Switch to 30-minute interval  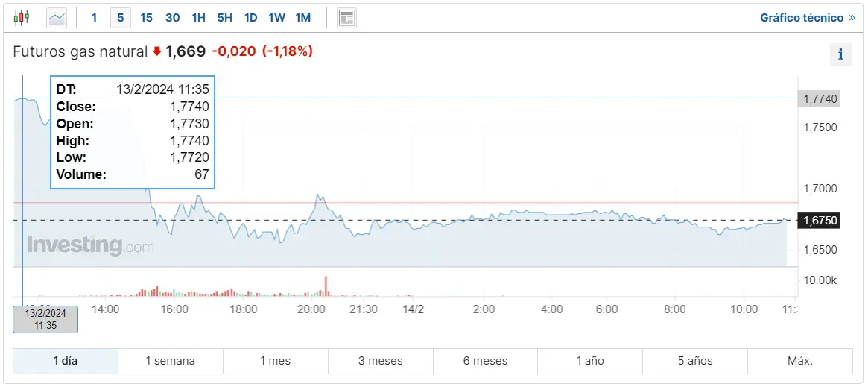[x=172, y=17]
